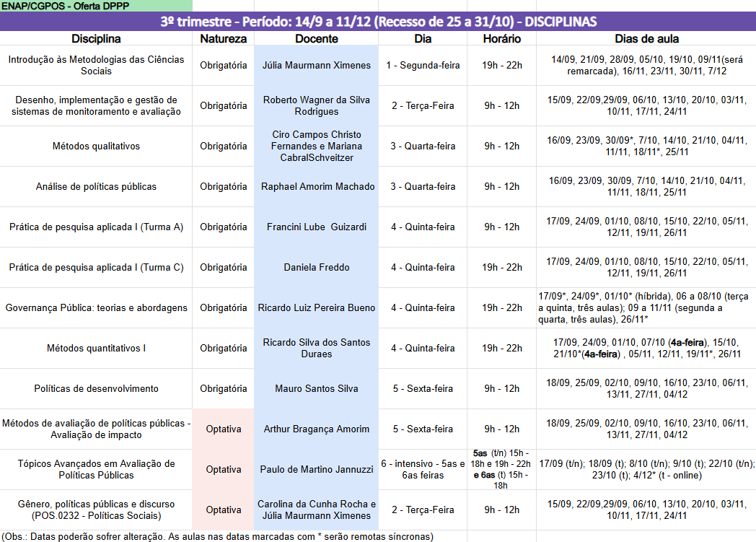Click the Métodos qualitativos discipline cell
The width and height of the screenshot is (756, 542).
96,146
